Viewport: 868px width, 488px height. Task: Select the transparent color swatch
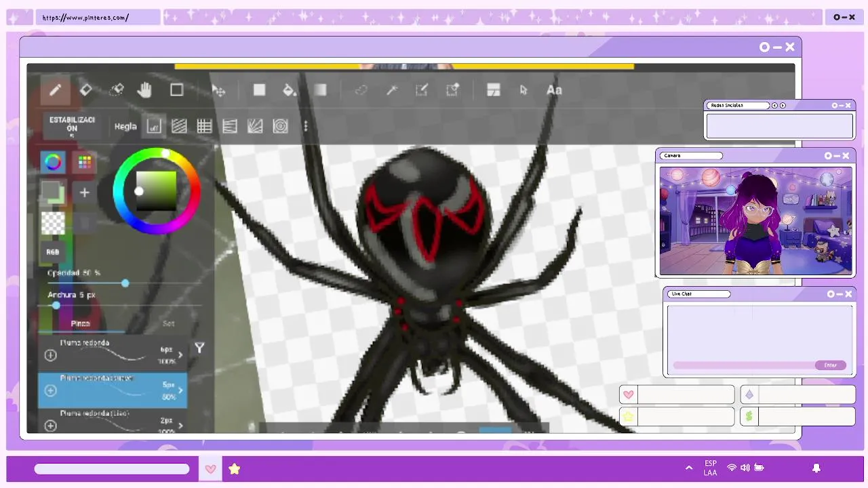pos(53,223)
